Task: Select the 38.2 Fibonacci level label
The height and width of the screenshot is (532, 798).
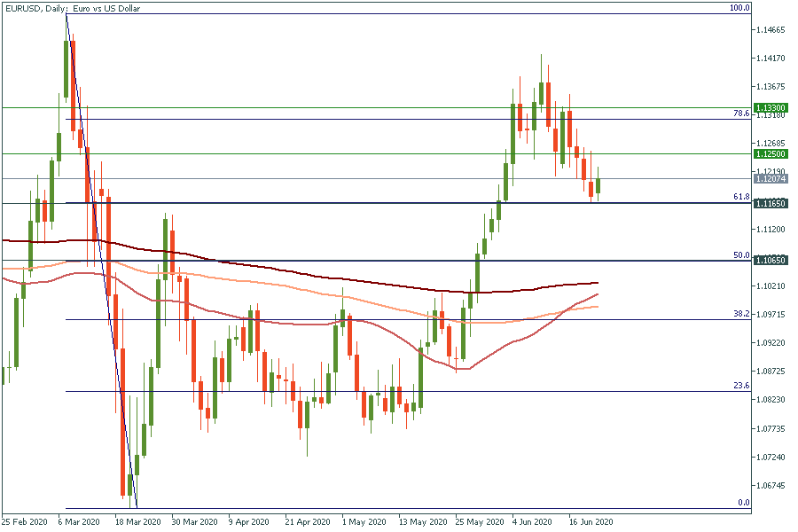Action: [x=741, y=314]
